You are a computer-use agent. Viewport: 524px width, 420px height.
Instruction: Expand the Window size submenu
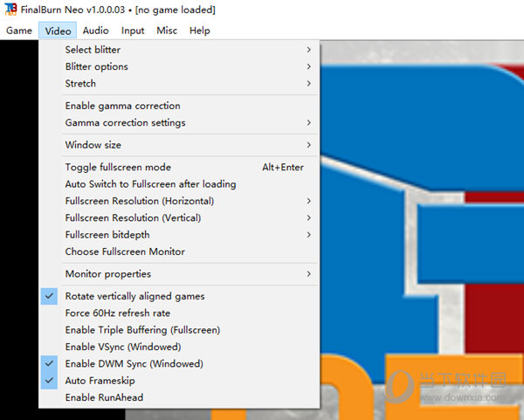point(179,145)
